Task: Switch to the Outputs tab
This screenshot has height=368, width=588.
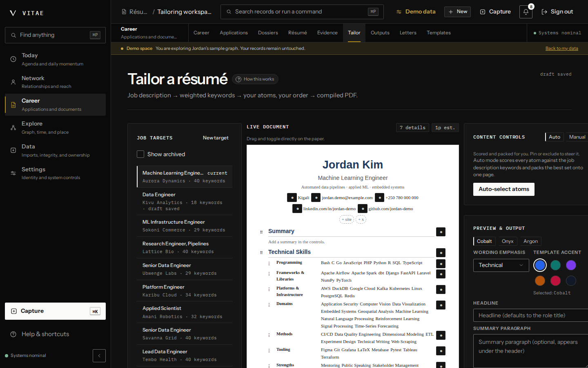Action: click(x=380, y=33)
